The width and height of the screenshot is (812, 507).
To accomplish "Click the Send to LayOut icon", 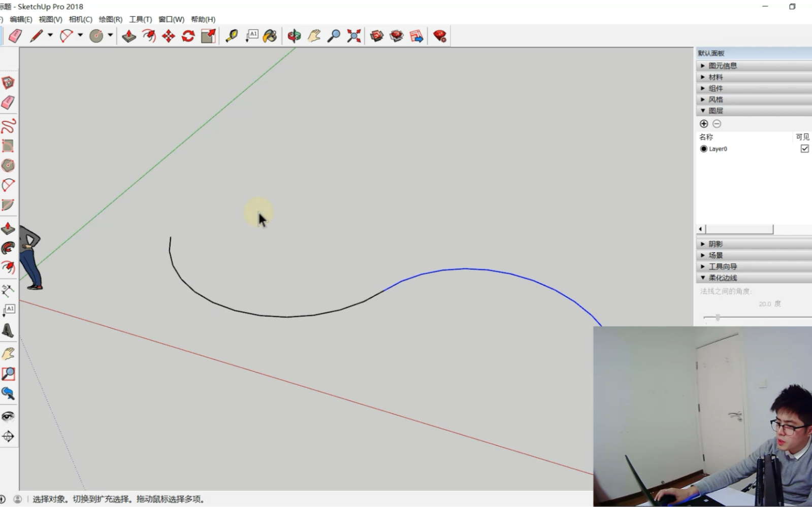I will click(416, 36).
